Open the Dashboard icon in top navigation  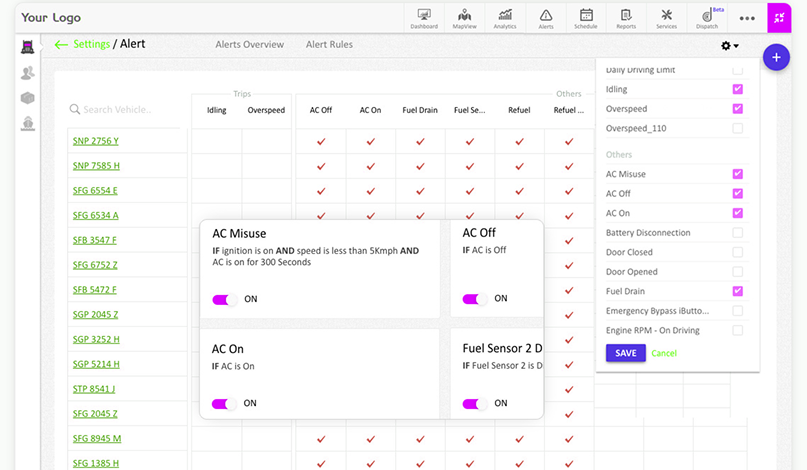click(x=424, y=18)
